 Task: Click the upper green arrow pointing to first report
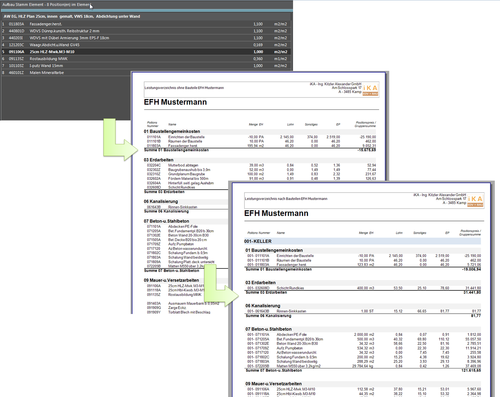(121, 139)
